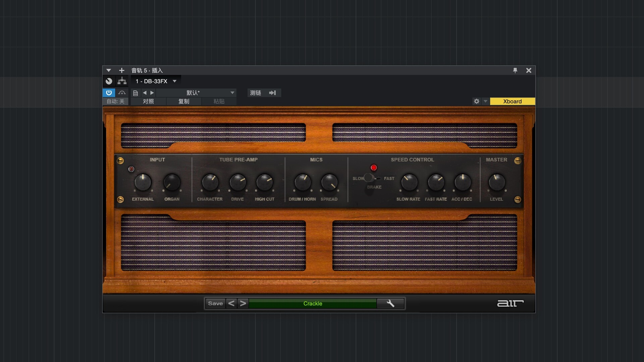Click the 复制 copy tab

coord(184,101)
